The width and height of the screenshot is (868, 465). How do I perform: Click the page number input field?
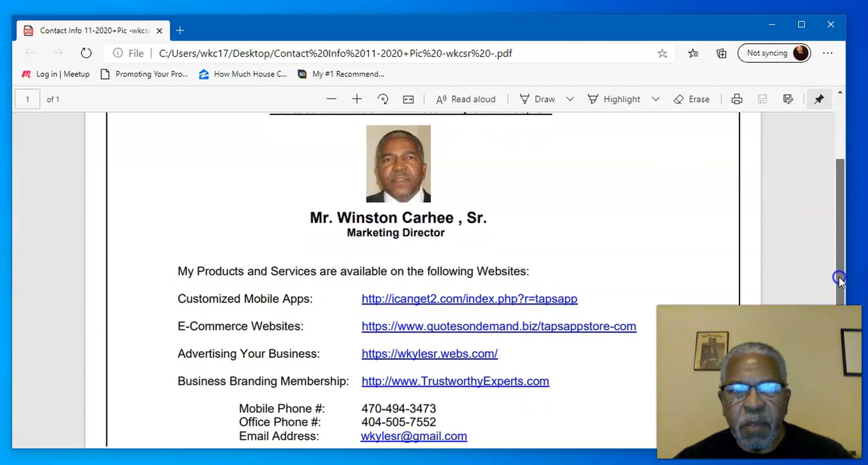tap(27, 99)
